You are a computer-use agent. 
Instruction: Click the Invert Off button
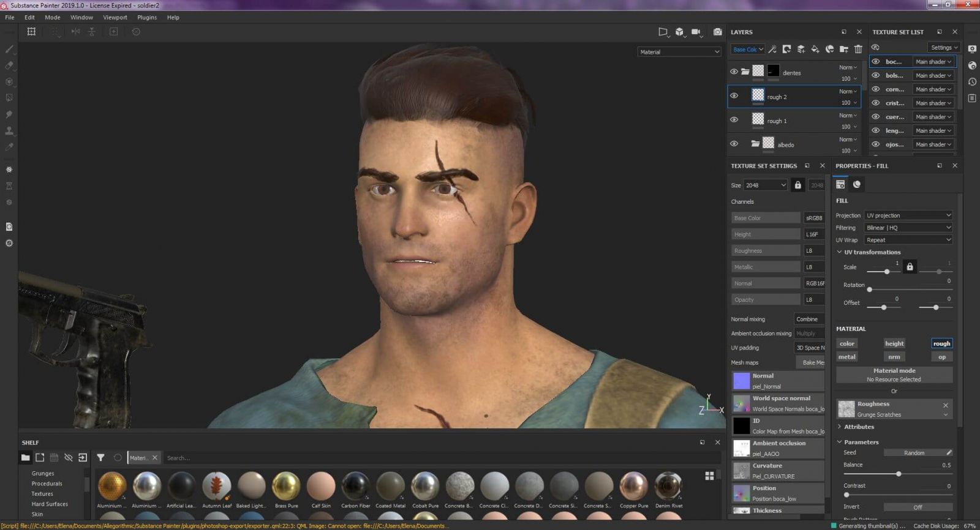point(918,507)
